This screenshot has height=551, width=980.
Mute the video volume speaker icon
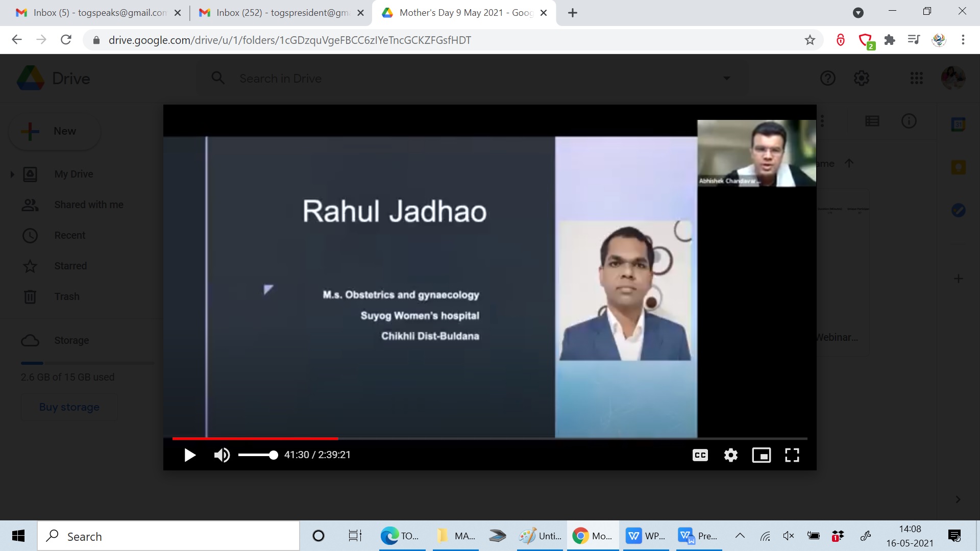point(222,455)
